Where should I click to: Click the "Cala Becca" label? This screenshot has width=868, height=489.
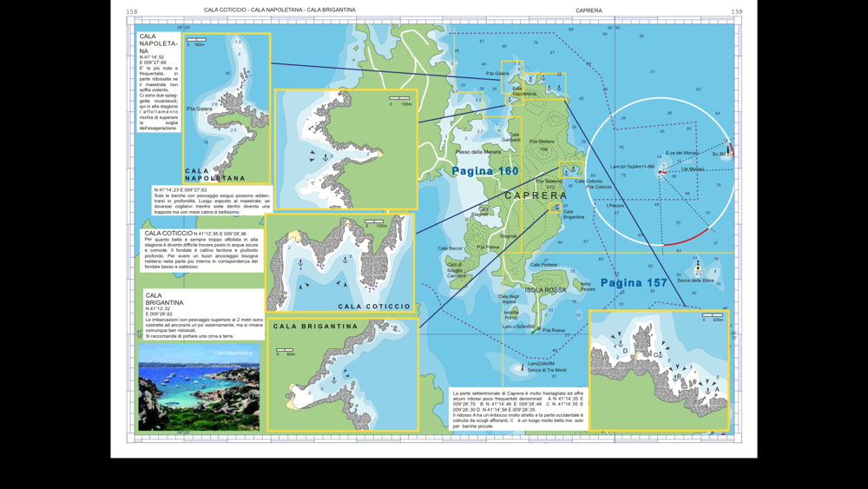click(x=450, y=248)
